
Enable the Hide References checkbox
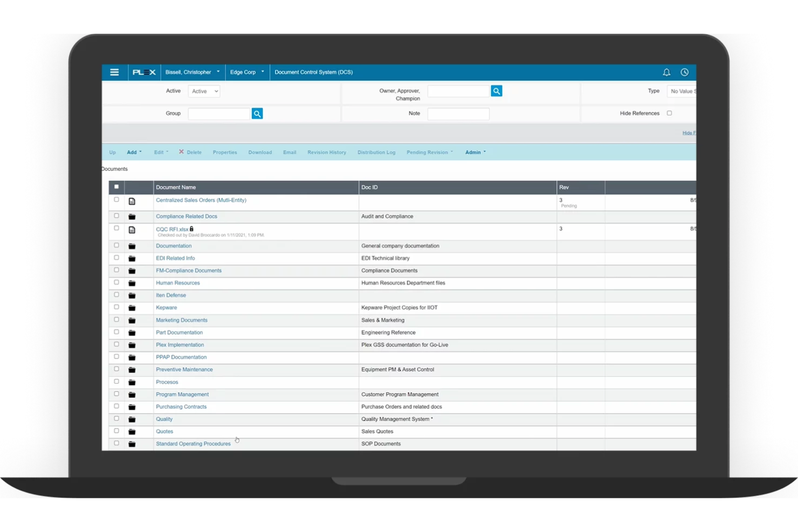pyautogui.click(x=669, y=113)
